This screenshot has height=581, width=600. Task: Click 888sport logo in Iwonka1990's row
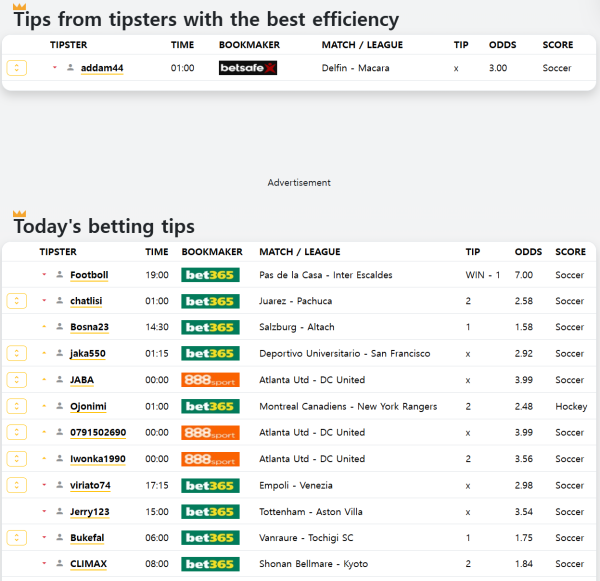[x=210, y=459]
